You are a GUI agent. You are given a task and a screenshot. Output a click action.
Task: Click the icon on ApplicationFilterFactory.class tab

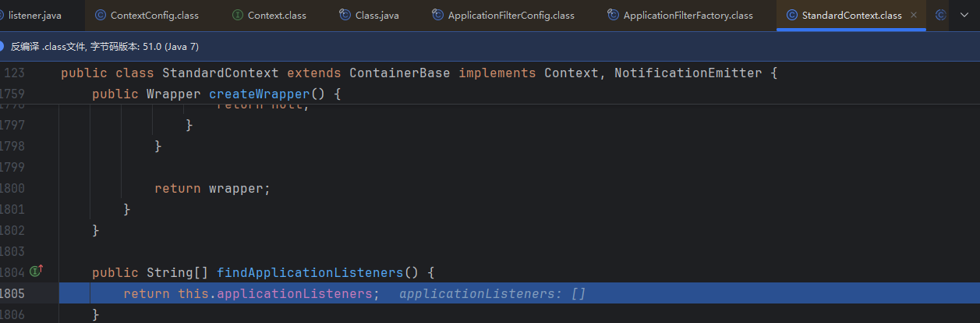(x=614, y=15)
